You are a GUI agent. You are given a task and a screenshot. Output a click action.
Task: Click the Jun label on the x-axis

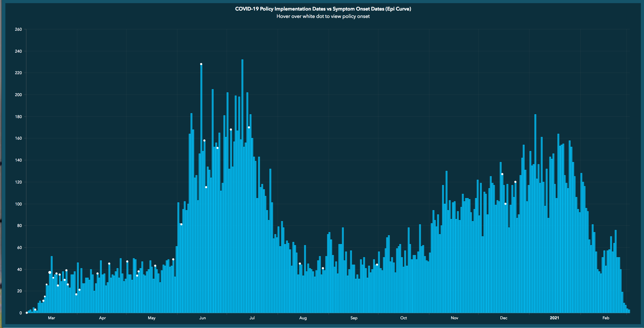[x=203, y=318]
